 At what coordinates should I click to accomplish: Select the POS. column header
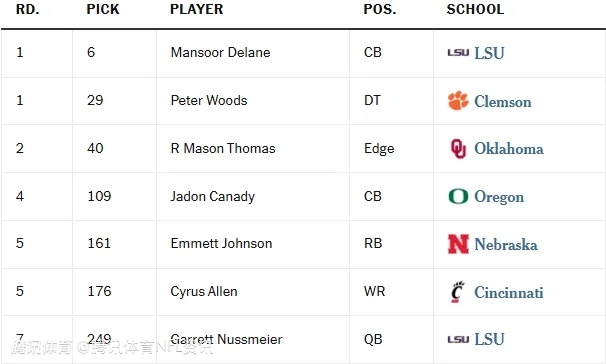[x=380, y=9]
